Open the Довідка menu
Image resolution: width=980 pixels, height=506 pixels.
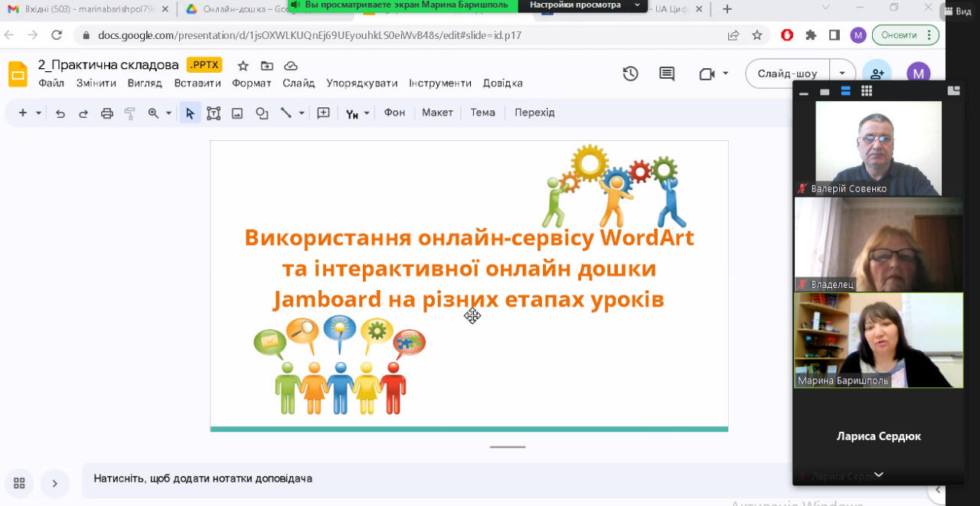tap(503, 83)
